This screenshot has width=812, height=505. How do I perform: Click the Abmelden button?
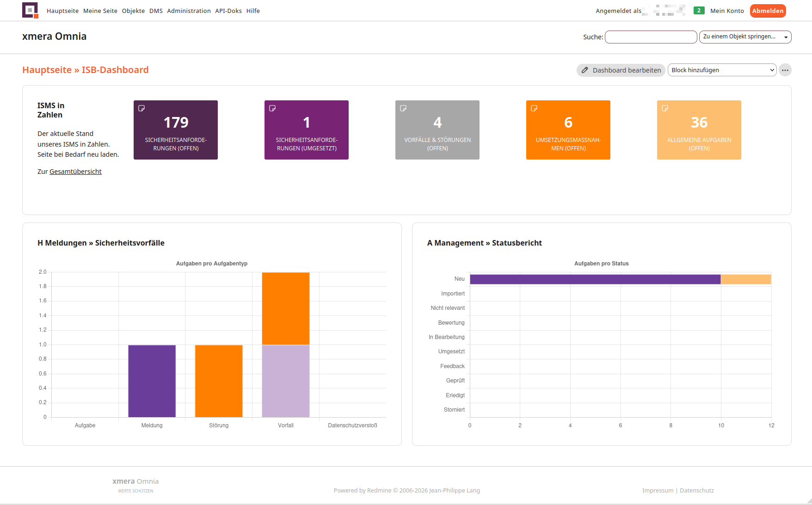point(768,11)
